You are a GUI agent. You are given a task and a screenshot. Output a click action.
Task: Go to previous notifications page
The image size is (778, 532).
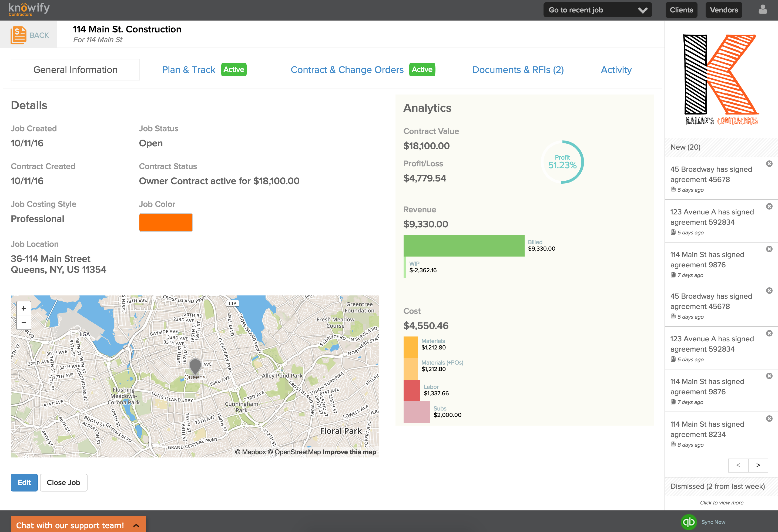click(738, 465)
